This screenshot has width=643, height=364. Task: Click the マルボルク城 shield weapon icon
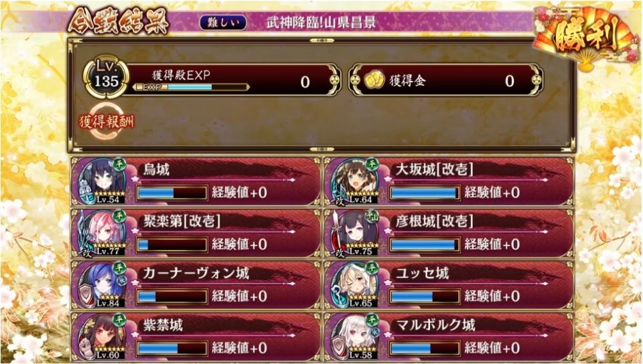click(x=339, y=347)
